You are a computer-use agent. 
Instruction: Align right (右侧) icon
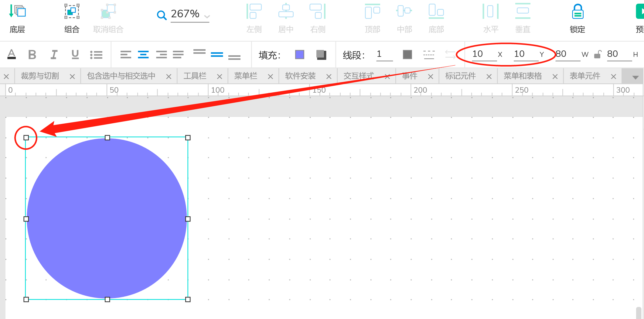pos(318,12)
